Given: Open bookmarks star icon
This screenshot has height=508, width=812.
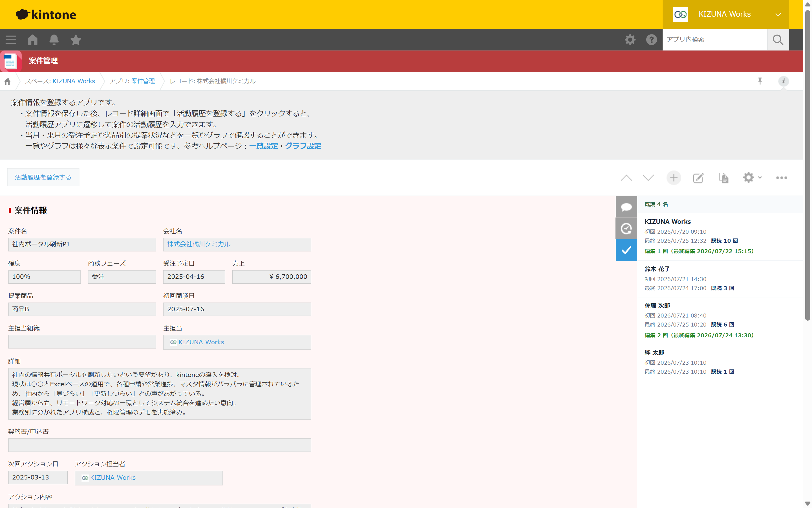Looking at the screenshot, I should pos(76,40).
